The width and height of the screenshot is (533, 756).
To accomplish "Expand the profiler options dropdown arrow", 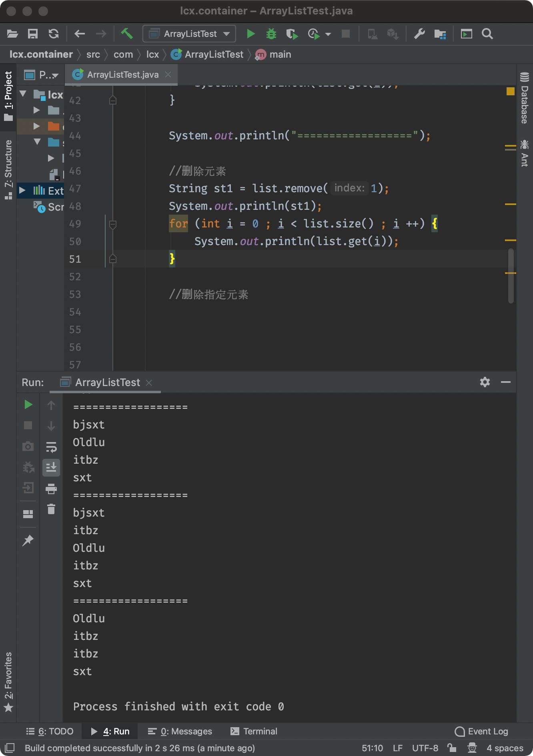I will click(328, 34).
